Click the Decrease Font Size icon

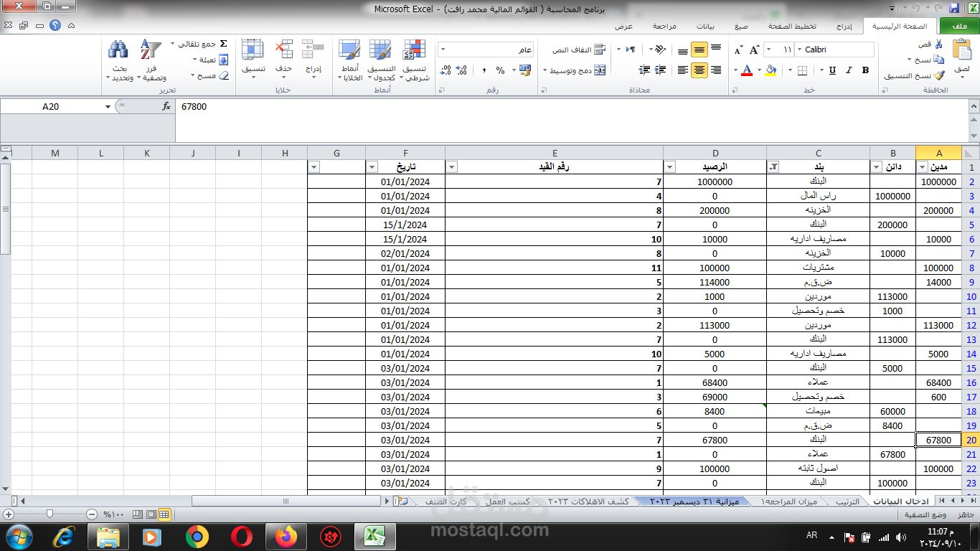(x=738, y=50)
